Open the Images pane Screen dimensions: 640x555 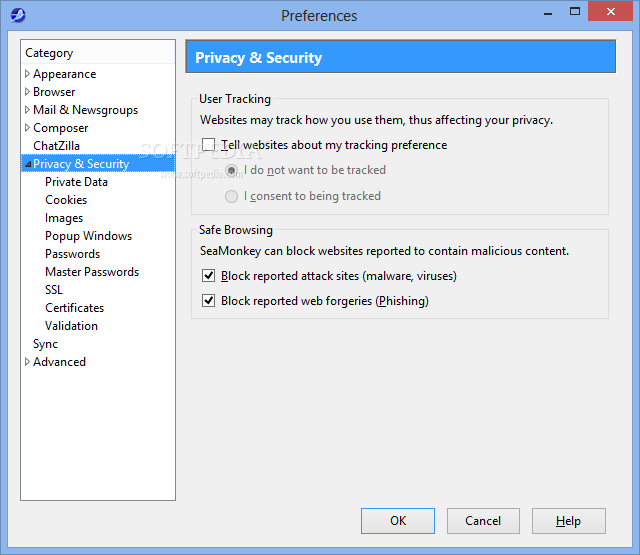point(64,218)
